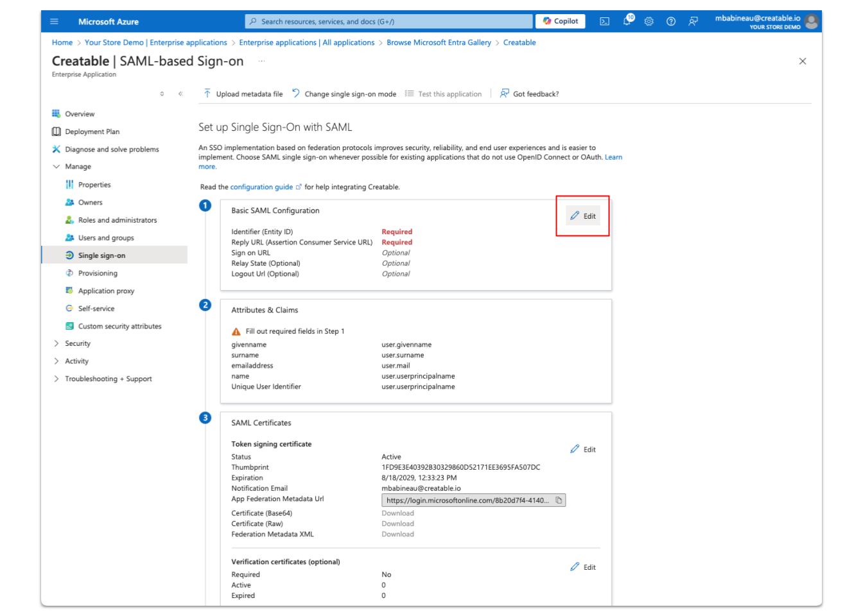Click the sidebar sort up-down arrows icon
This screenshot has height=616, width=863.
point(162,94)
